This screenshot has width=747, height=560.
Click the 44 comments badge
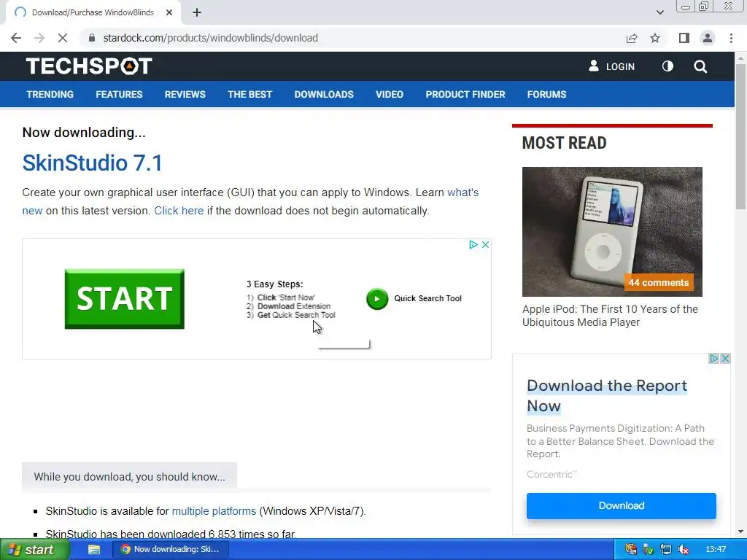[x=659, y=282]
